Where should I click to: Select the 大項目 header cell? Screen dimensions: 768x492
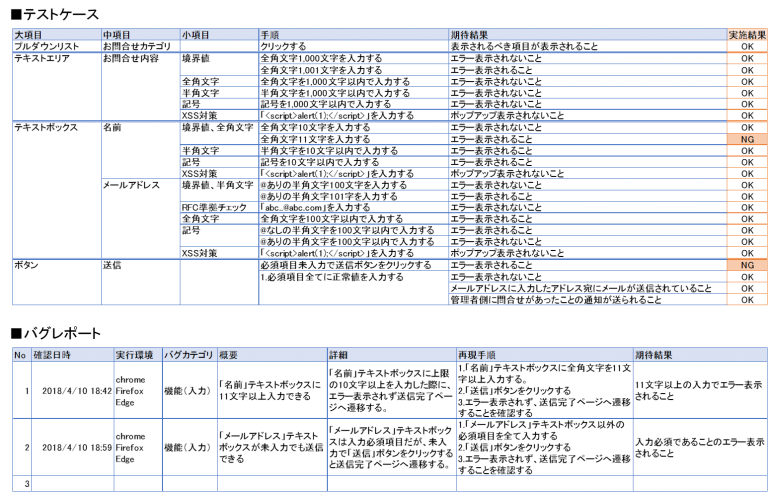[57, 34]
